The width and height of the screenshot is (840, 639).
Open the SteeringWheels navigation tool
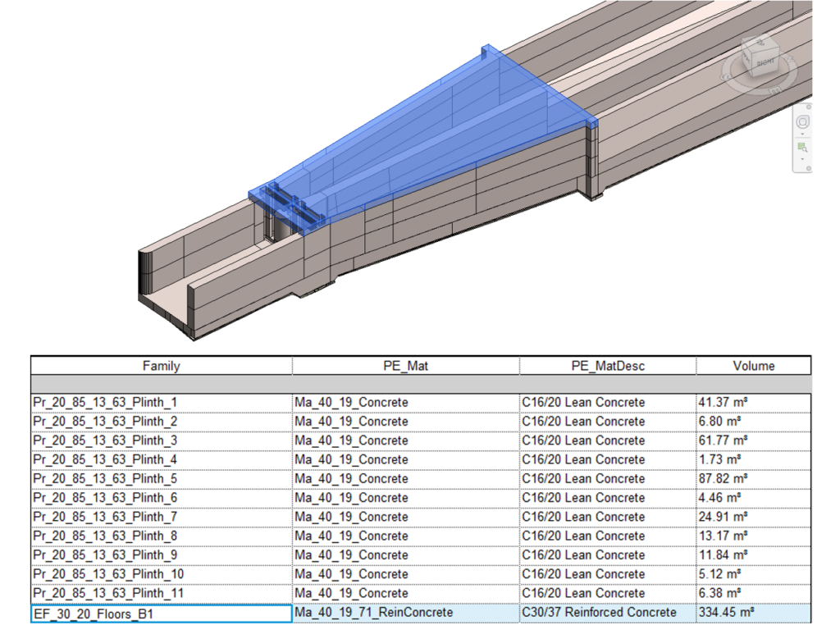point(803,121)
